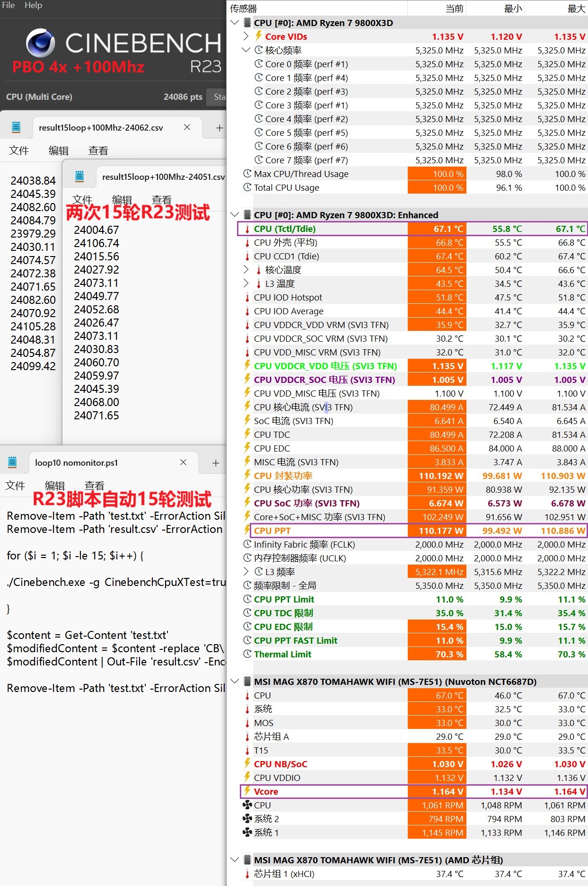588x886 pixels.
Task: Click the Cinebench logo sphere icon
Action: pos(40,43)
